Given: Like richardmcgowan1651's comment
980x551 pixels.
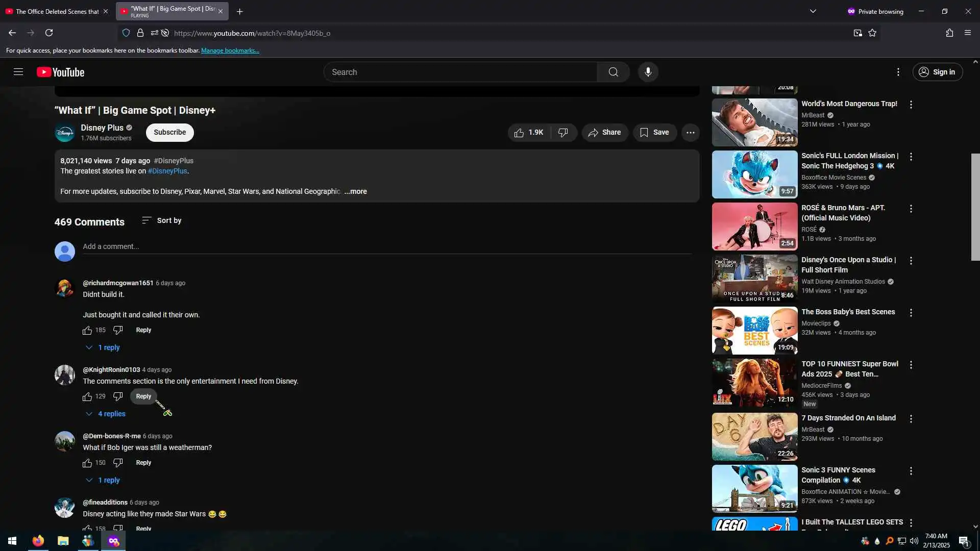Looking at the screenshot, I should (x=87, y=331).
